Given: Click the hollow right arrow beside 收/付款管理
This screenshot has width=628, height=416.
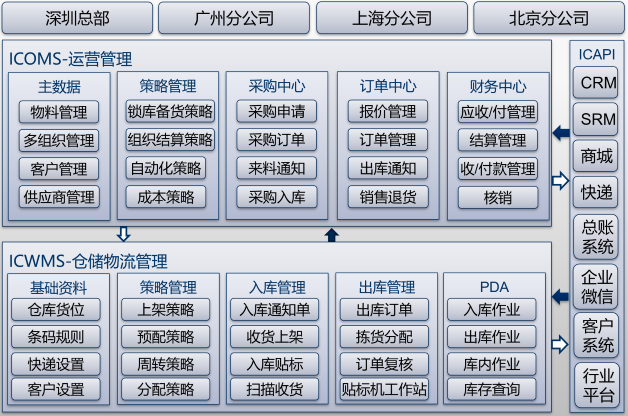Looking at the screenshot, I should coord(561,181).
